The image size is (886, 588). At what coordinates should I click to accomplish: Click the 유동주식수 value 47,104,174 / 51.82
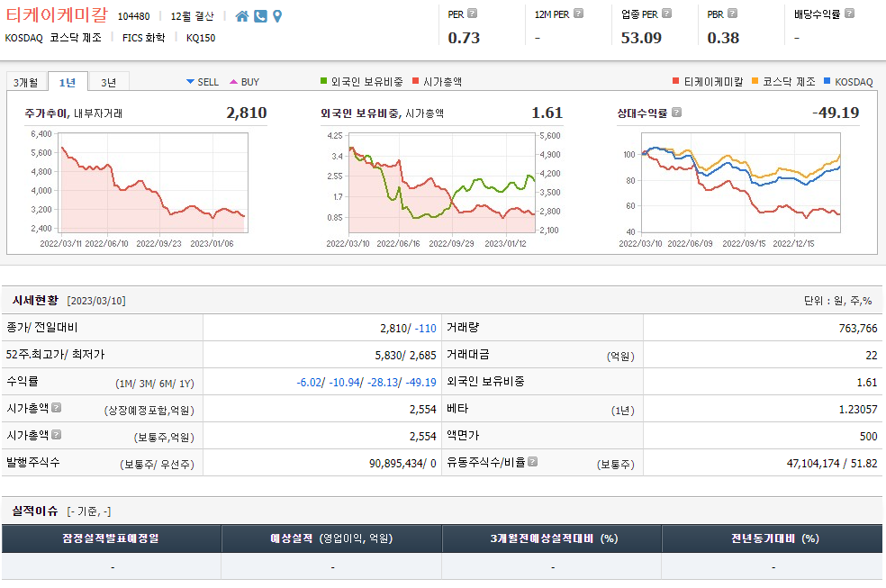click(x=832, y=464)
